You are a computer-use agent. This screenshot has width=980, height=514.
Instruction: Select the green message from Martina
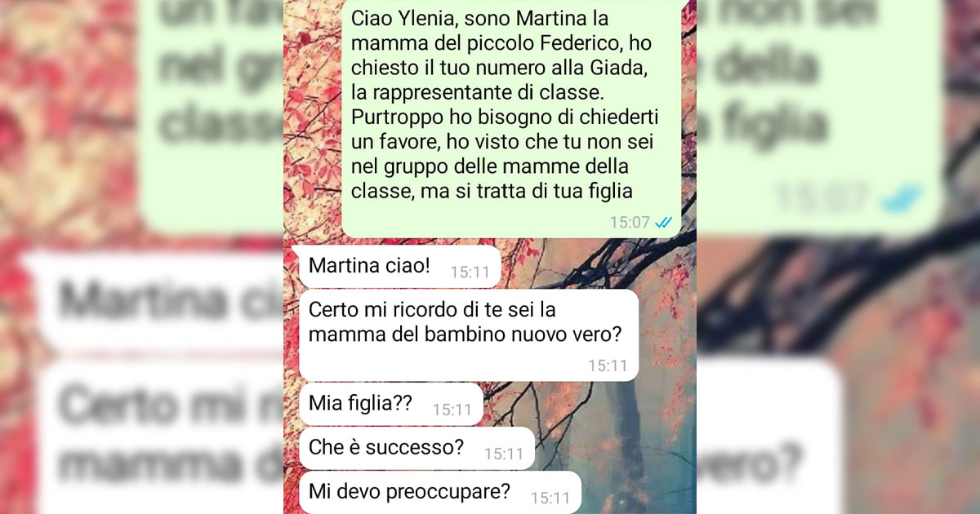click(x=510, y=119)
